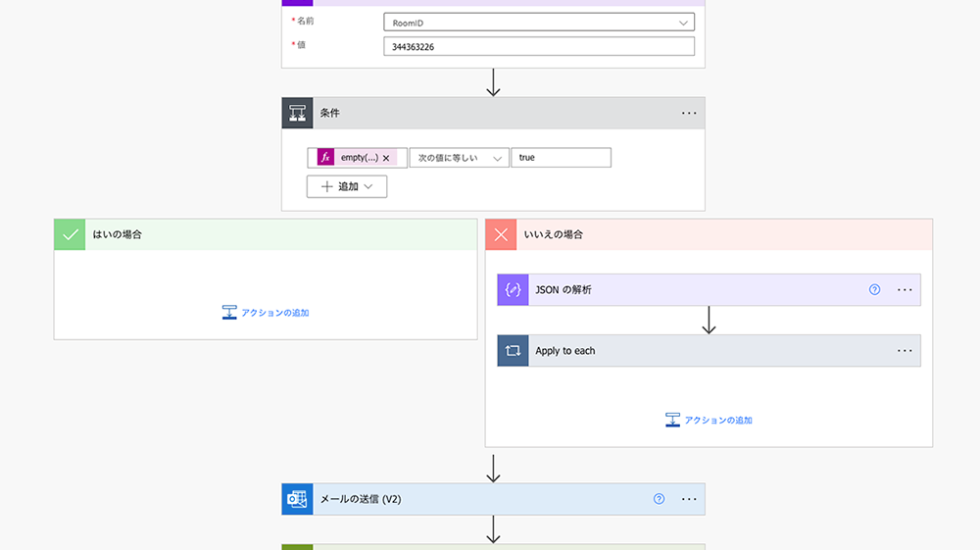Open the 次の値に等しい operator dropdown
Viewport: 980px width, 550px height.
click(x=459, y=158)
